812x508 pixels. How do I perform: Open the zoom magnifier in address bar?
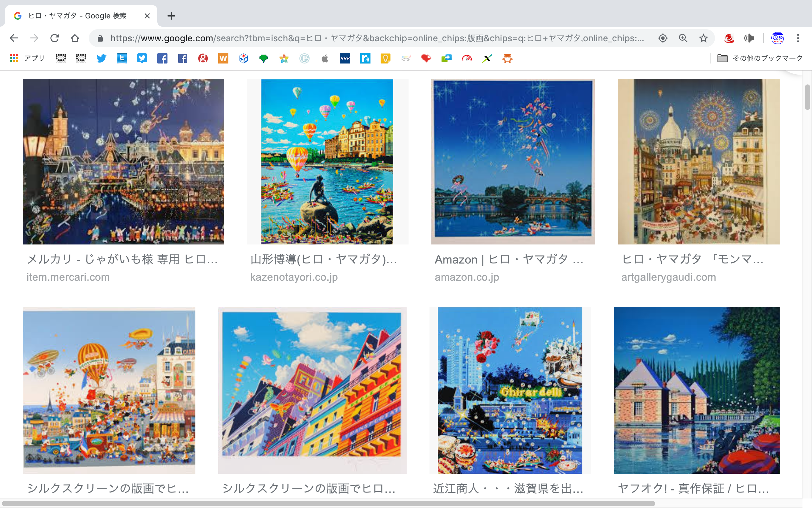[x=683, y=38]
